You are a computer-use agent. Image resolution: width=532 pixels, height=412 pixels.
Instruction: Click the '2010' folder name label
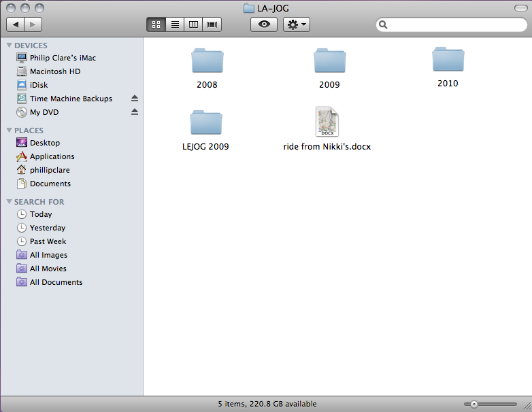point(448,84)
